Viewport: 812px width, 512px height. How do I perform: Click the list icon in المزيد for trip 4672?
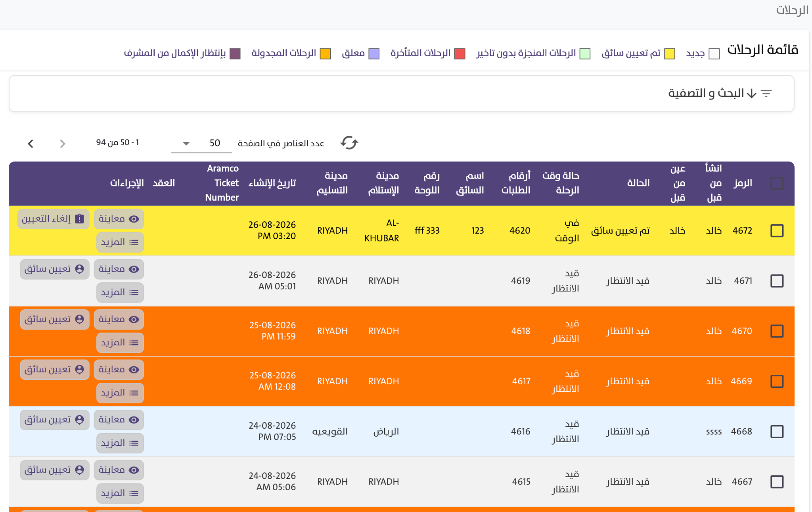tap(134, 242)
